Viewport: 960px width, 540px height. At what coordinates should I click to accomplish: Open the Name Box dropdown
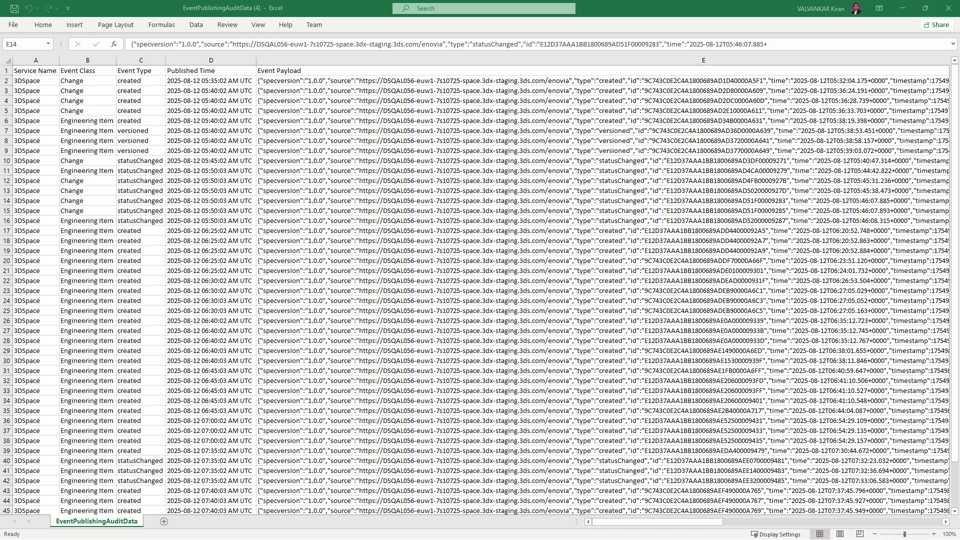click(x=48, y=44)
